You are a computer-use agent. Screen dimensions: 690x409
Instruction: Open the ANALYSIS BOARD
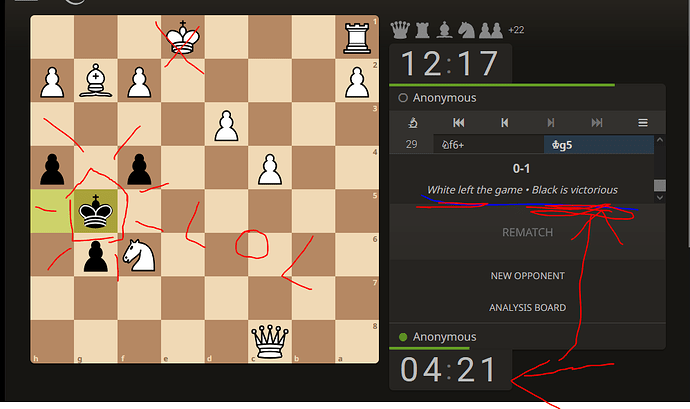(527, 307)
